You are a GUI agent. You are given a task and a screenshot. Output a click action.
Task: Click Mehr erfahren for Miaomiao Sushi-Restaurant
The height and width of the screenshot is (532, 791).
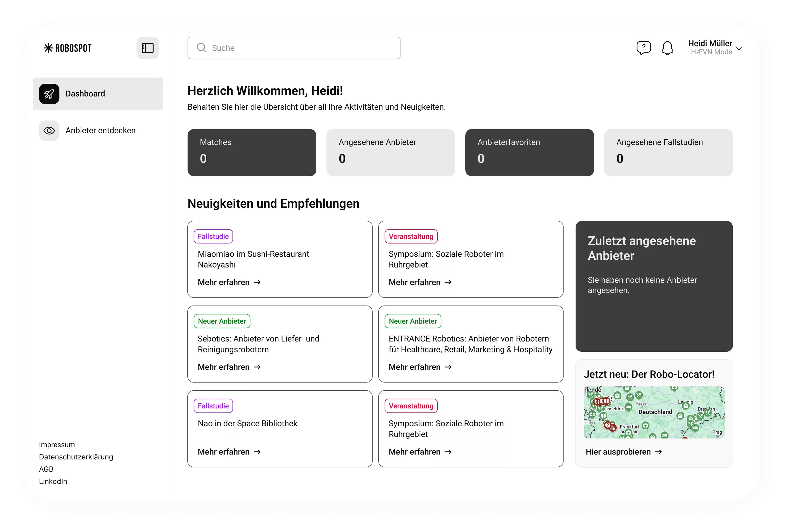[x=229, y=282]
